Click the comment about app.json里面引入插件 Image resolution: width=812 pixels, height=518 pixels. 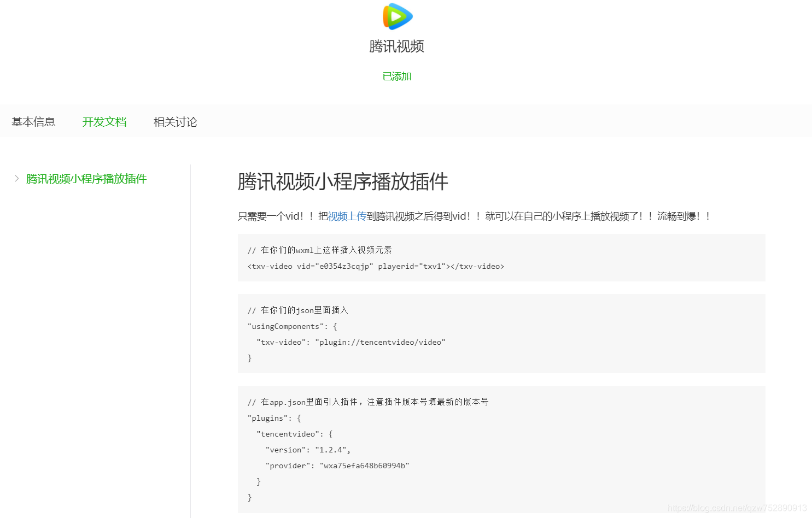click(x=368, y=402)
